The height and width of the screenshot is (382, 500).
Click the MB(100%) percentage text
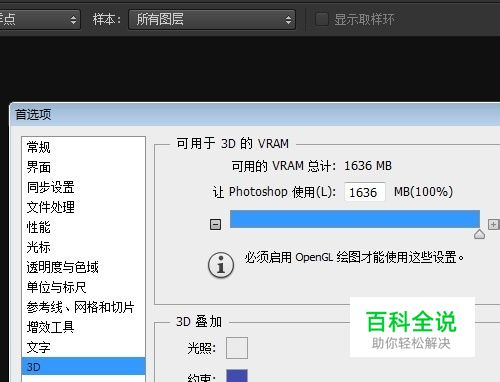point(423,192)
